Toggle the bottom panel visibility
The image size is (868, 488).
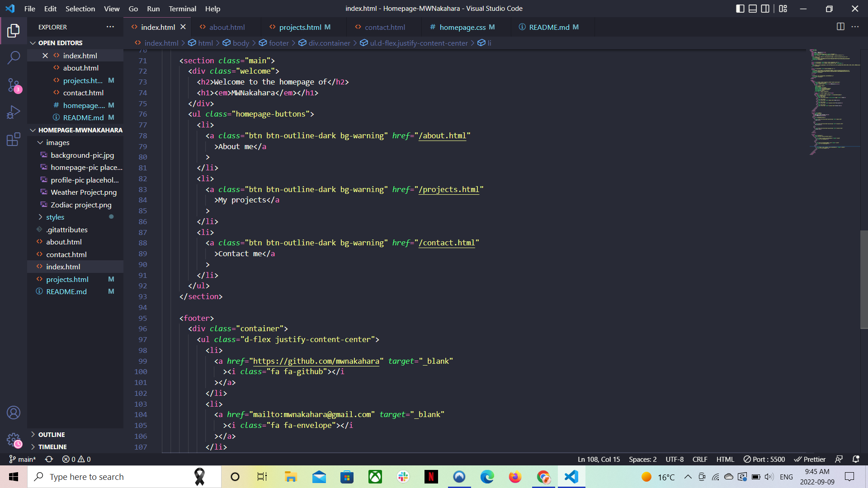point(753,9)
